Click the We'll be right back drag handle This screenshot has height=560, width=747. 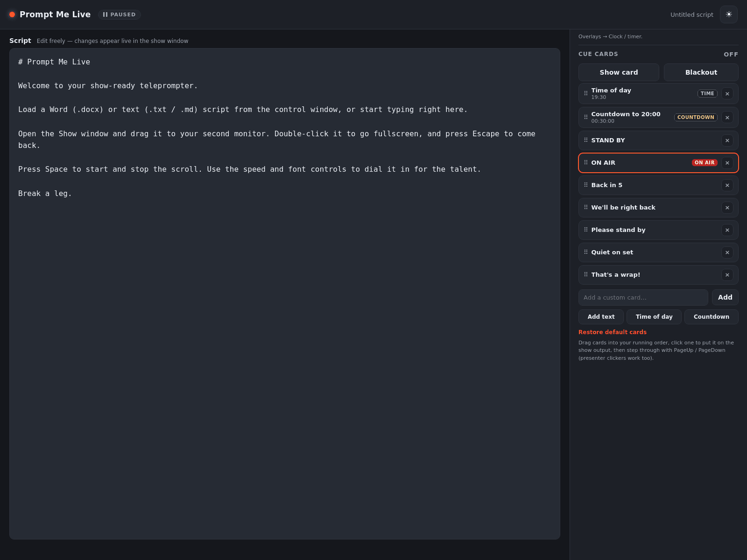(x=586, y=207)
